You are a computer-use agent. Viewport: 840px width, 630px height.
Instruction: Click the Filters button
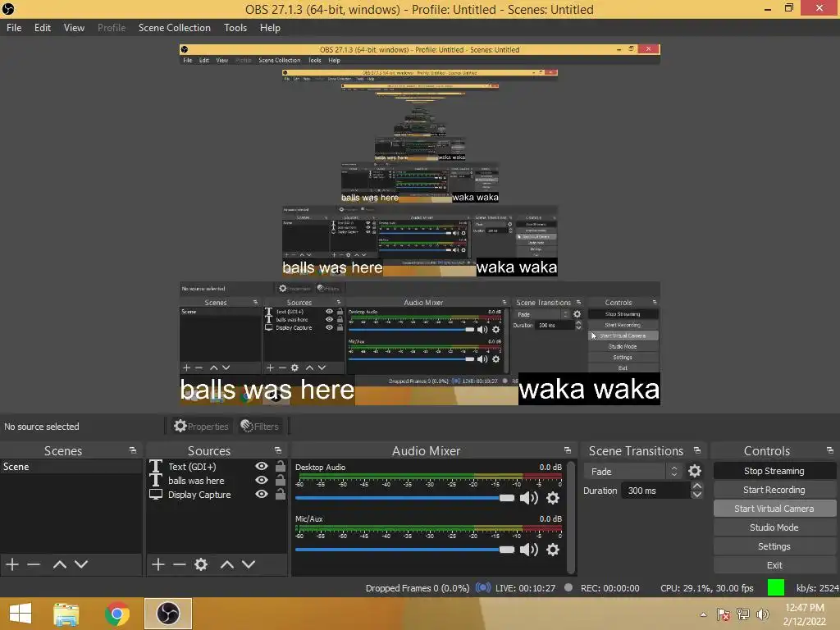260,426
